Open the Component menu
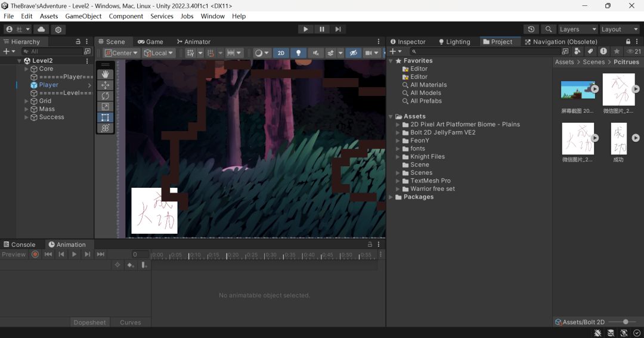This screenshot has height=338, width=644. pyautogui.click(x=126, y=16)
